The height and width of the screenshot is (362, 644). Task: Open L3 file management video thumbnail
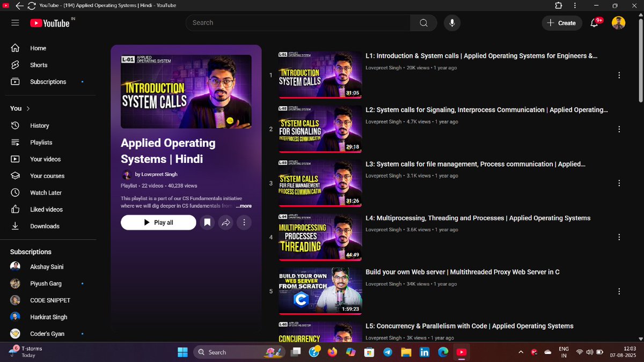(320, 183)
